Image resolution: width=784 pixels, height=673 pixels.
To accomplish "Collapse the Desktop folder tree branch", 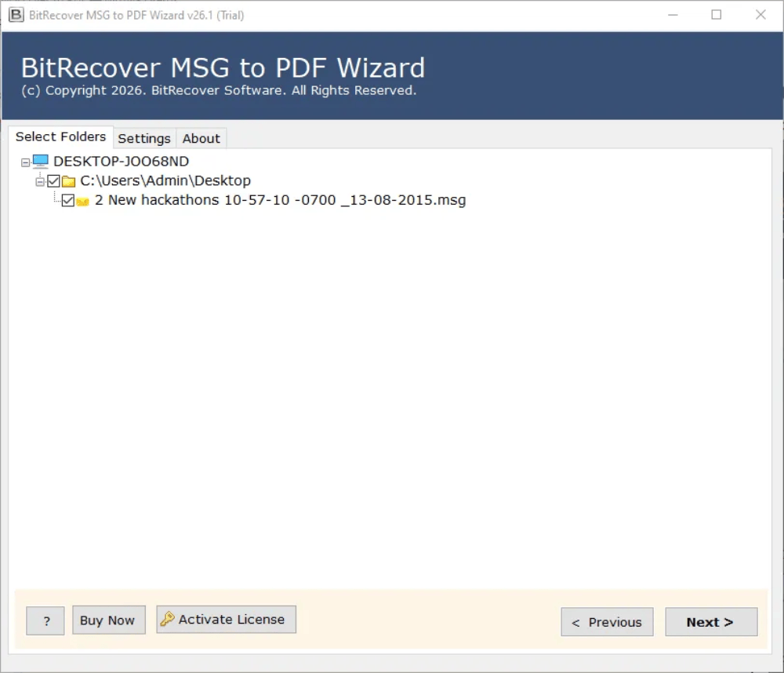I will point(38,180).
